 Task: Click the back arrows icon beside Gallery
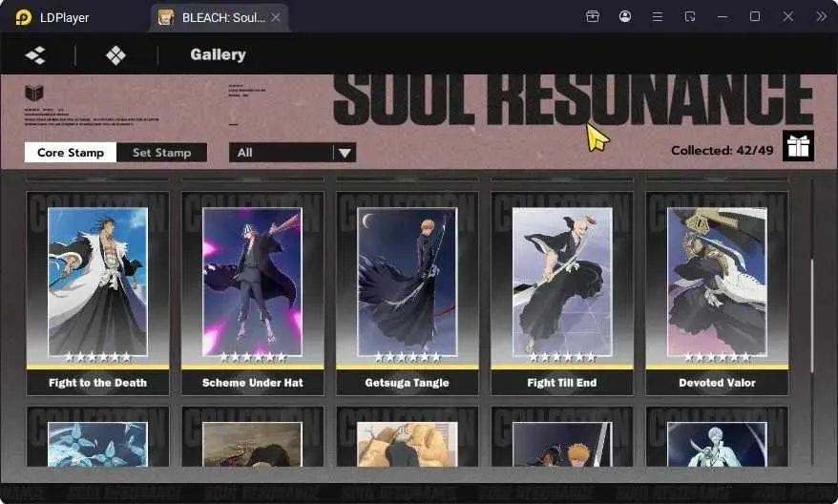click(x=35, y=55)
